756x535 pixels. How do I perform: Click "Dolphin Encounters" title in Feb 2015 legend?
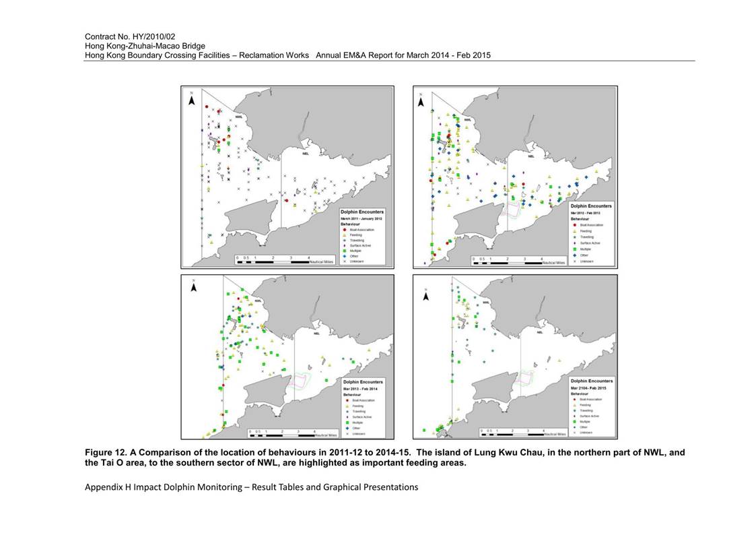[x=592, y=381]
